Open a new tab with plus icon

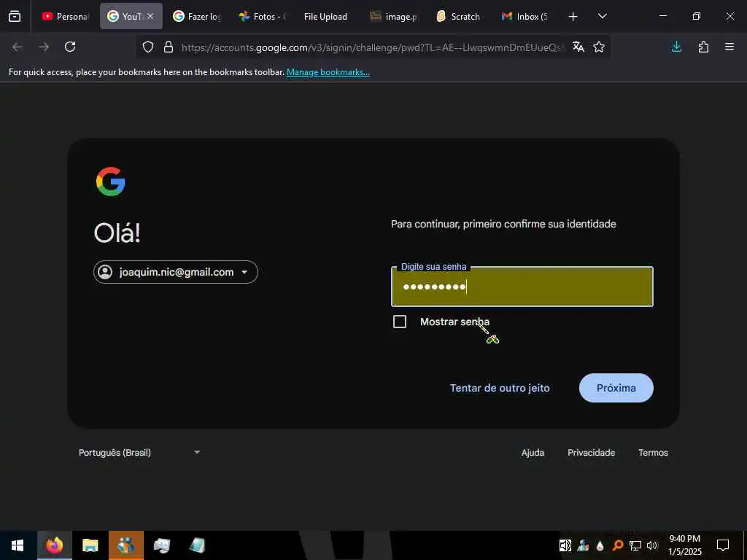click(573, 17)
